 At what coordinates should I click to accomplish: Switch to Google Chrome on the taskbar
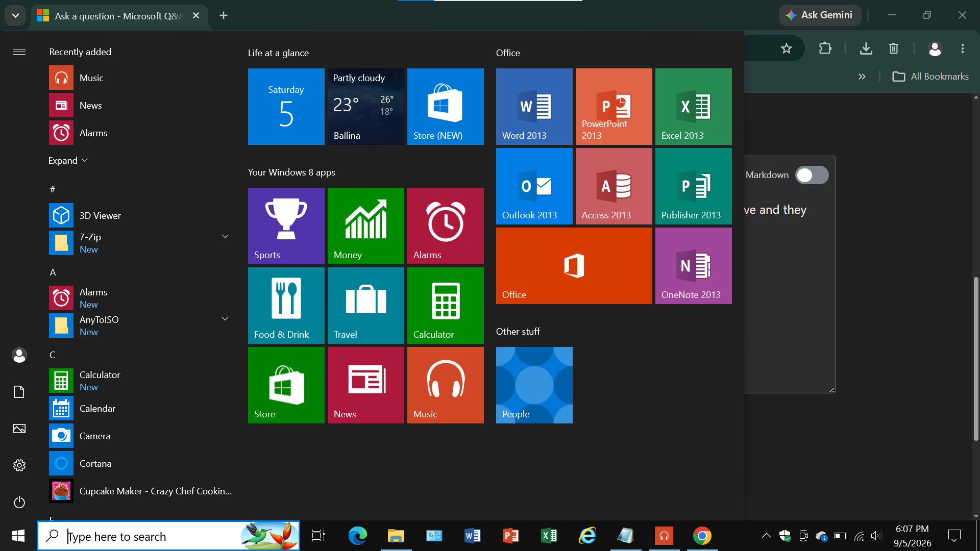(x=702, y=536)
